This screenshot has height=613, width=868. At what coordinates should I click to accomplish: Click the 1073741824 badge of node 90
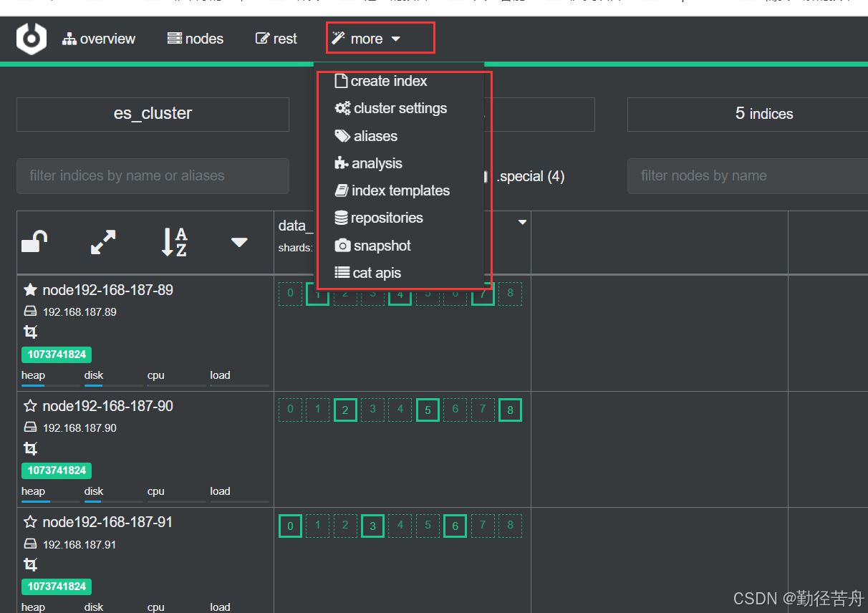click(57, 470)
